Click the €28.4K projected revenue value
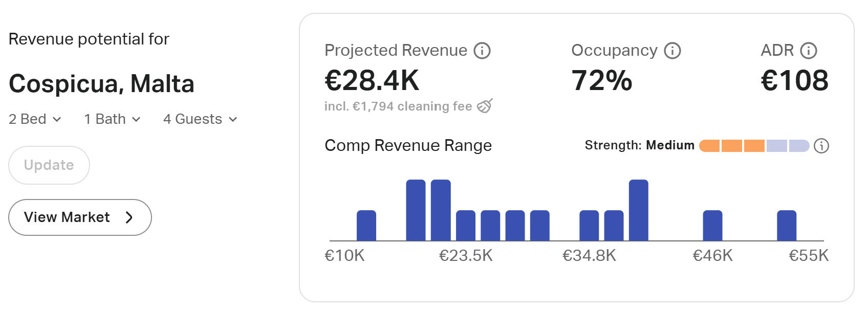 click(372, 80)
